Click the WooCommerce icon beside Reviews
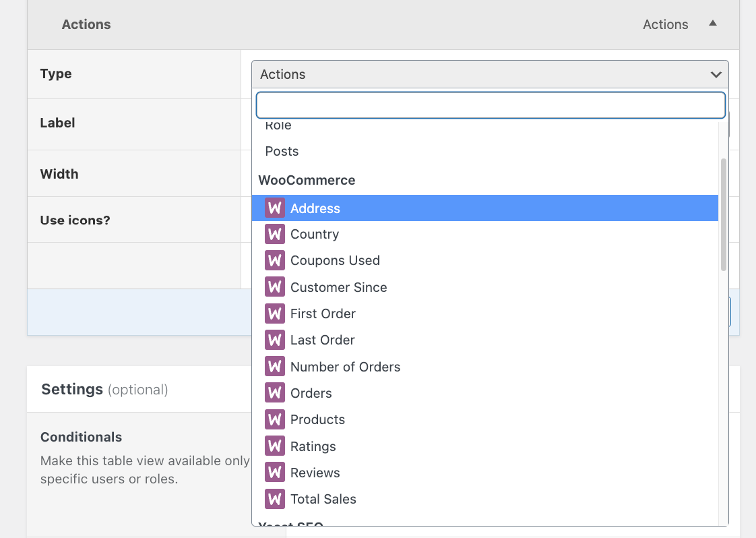This screenshot has width=756, height=538. click(x=274, y=472)
